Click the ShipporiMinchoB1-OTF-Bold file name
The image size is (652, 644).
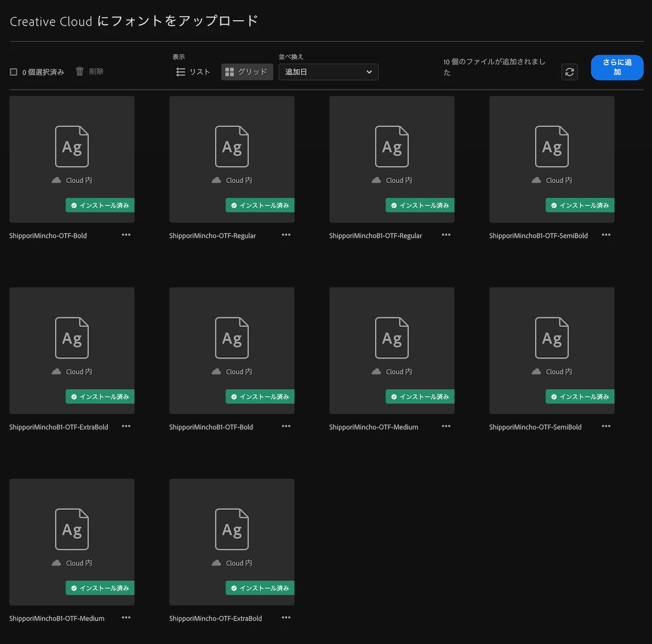[211, 427]
